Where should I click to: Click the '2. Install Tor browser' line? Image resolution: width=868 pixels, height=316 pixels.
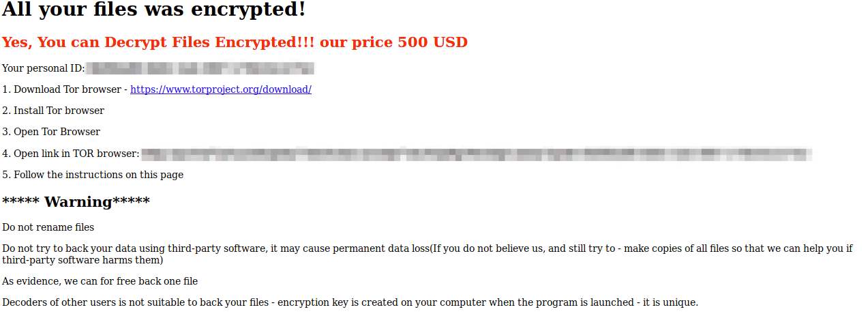(x=53, y=111)
